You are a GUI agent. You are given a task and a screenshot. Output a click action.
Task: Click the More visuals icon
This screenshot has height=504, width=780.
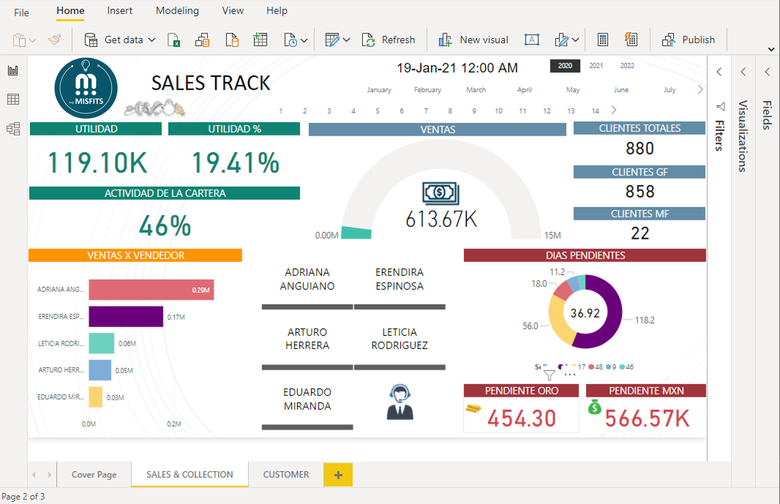(x=561, y=40)
